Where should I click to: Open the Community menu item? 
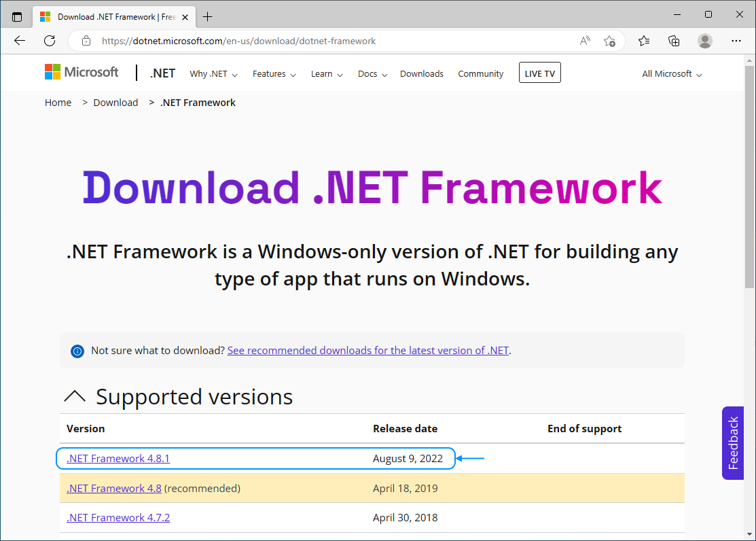pos(481,74)
